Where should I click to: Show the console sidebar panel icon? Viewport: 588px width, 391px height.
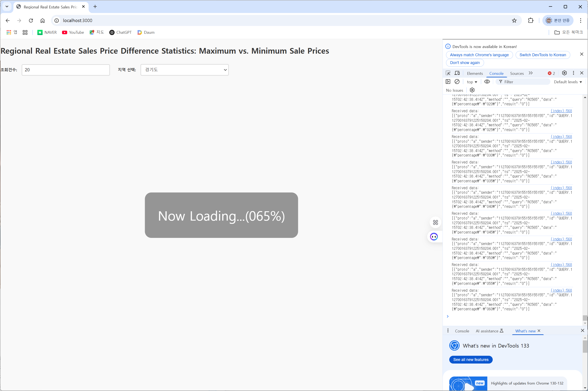(x=448, y=82)
